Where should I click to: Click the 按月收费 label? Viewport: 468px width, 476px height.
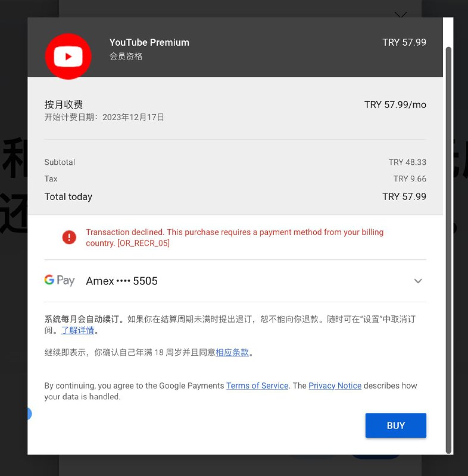coord(64,105)
